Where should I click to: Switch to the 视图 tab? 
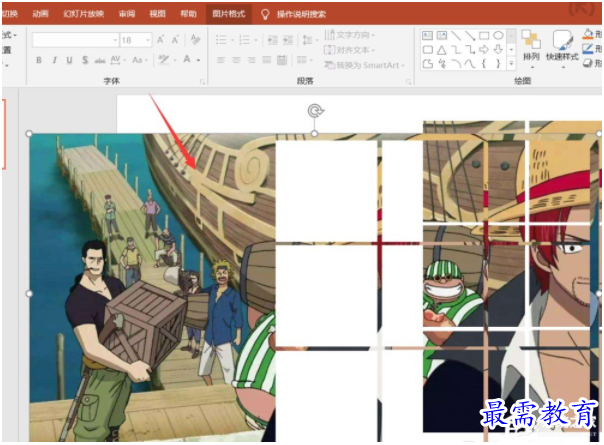click(x=158, y=14)
